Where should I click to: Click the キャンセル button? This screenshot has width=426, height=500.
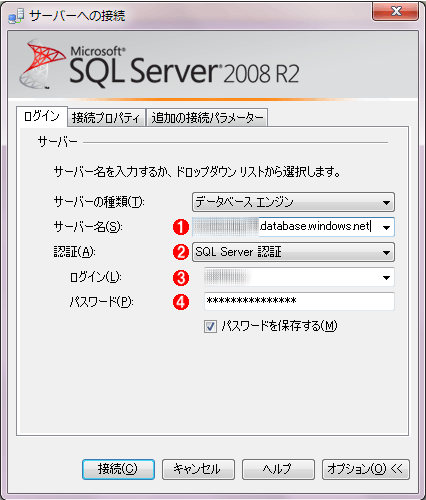pyautogui.click(x=198, y=469)
